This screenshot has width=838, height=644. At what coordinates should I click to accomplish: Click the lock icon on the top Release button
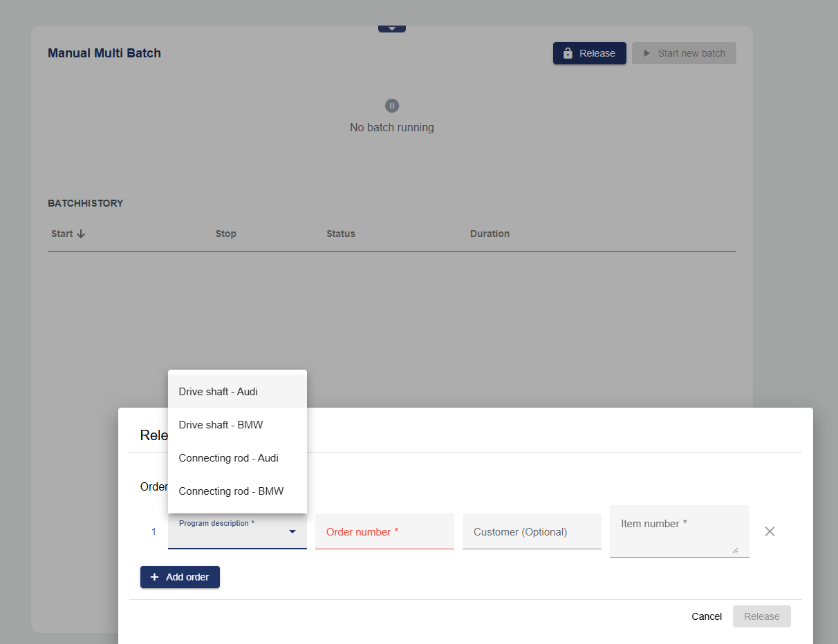[568, 53]
